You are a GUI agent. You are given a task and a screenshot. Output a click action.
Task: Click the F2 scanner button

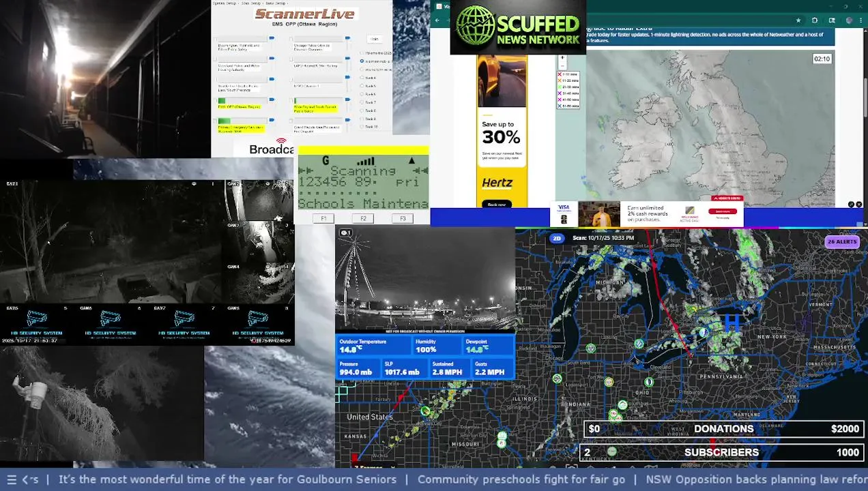pyautogui.click(x=363, y=218)
